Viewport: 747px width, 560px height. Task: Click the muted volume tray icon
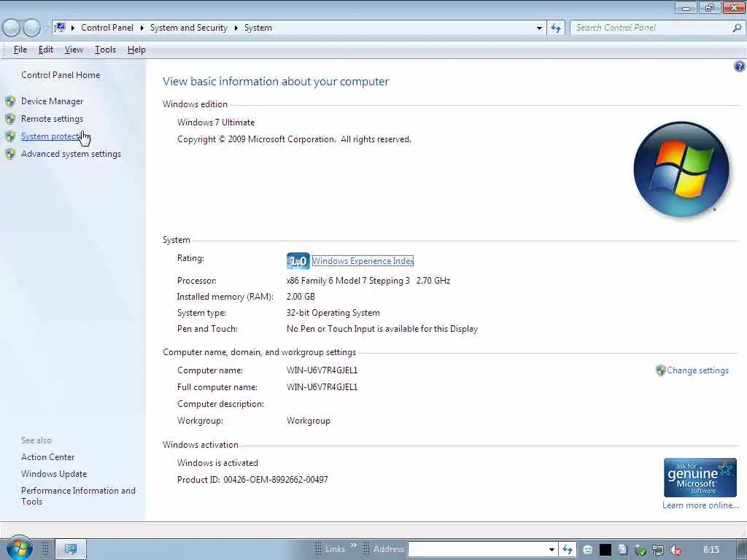point(675,551)
